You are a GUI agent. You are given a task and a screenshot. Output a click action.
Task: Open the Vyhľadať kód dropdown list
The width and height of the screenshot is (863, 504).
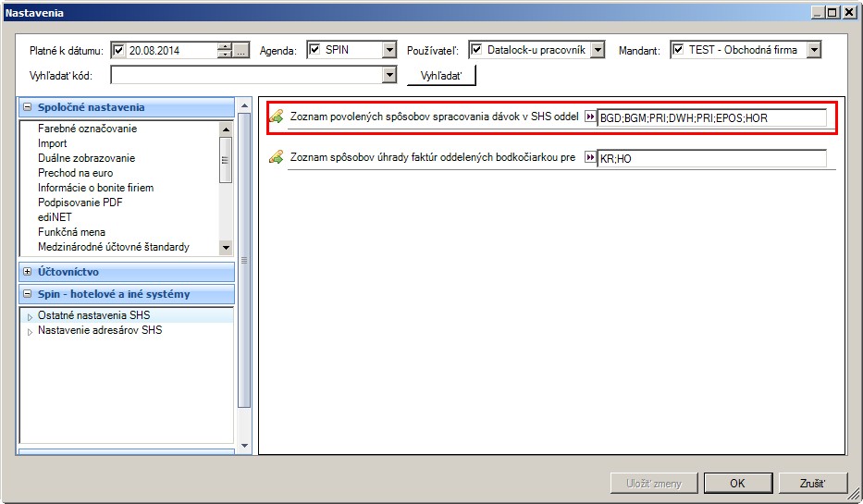[x=389, y=75]
